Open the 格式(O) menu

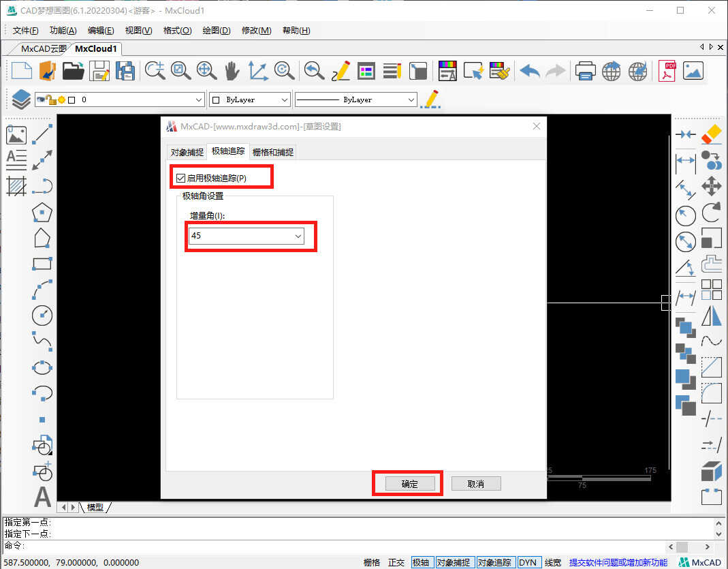[x=177, y=31]
